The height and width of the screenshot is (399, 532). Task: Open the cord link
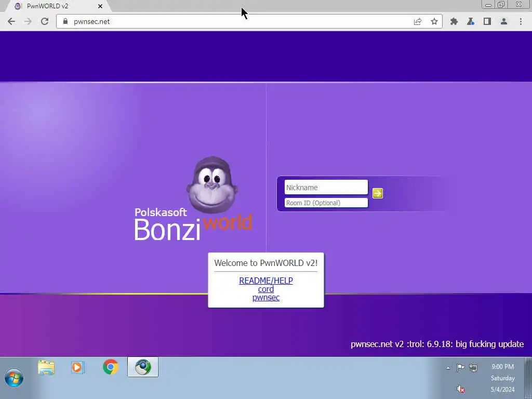tap(266, 289)
